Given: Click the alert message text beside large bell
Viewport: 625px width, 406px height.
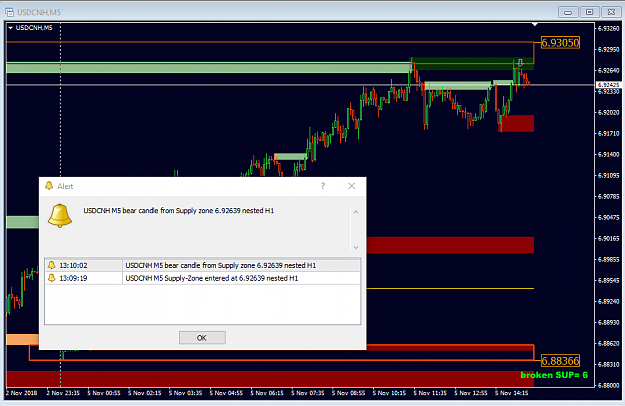Looking at the screenshot, I should pyautogui.click(x=179, y=211).
